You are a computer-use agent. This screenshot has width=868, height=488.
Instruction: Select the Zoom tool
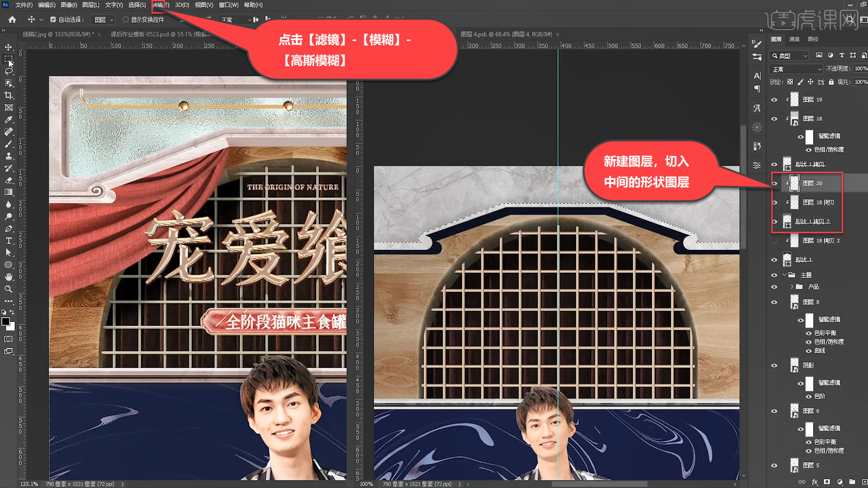pyautogui.click(x=8, y=289)
